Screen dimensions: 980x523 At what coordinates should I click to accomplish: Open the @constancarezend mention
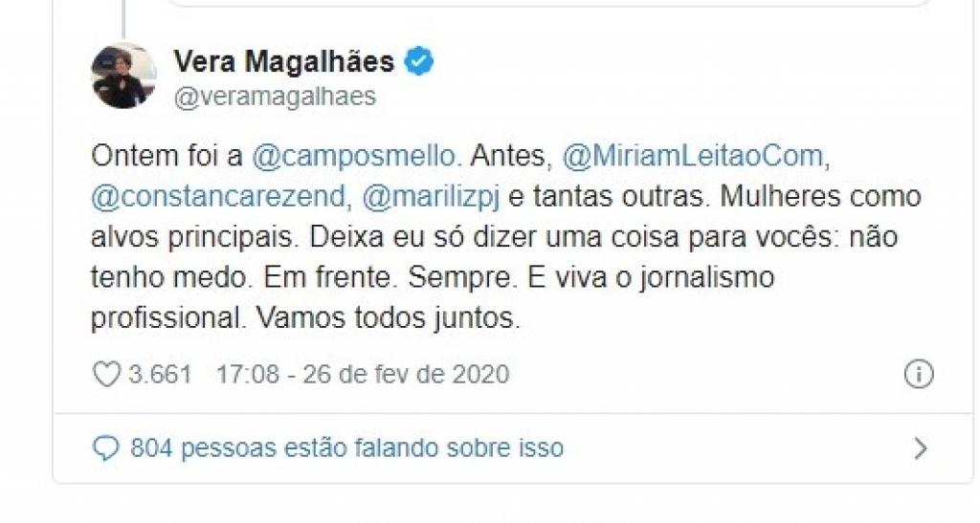coord(218,197)
